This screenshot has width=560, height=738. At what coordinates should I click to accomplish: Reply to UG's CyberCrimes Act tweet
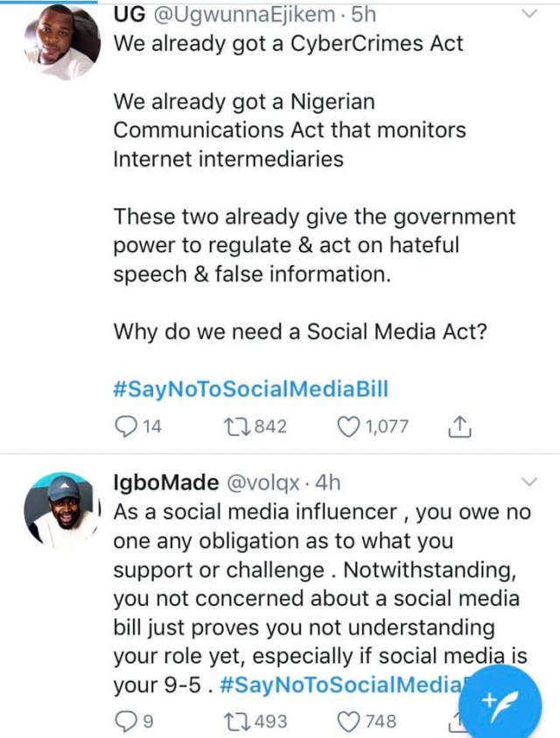(127, 426)
